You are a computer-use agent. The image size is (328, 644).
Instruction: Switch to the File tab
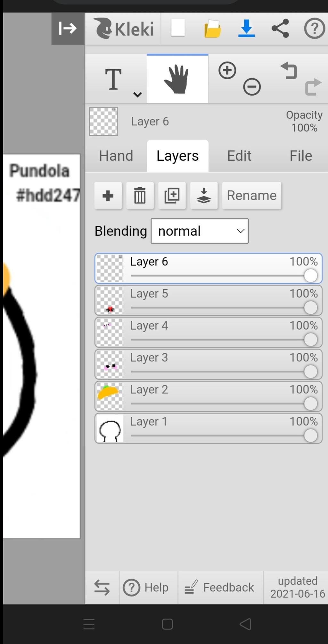click(301, 156)
